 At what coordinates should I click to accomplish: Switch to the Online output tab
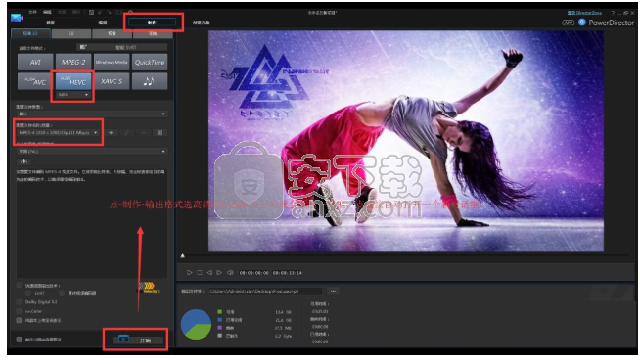tap(153, 33)
